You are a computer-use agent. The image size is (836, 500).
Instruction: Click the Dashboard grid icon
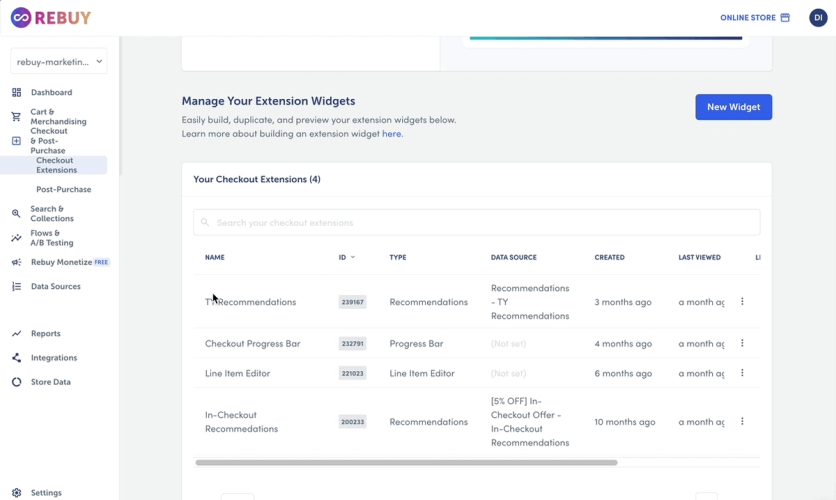coord(17,92)
